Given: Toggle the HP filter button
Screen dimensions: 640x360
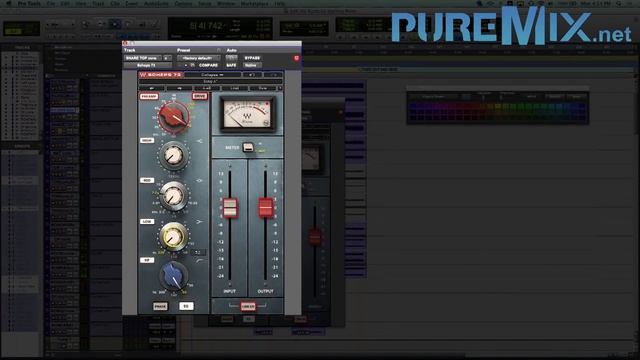Looking at the screenshot, I should click(147, 260).
